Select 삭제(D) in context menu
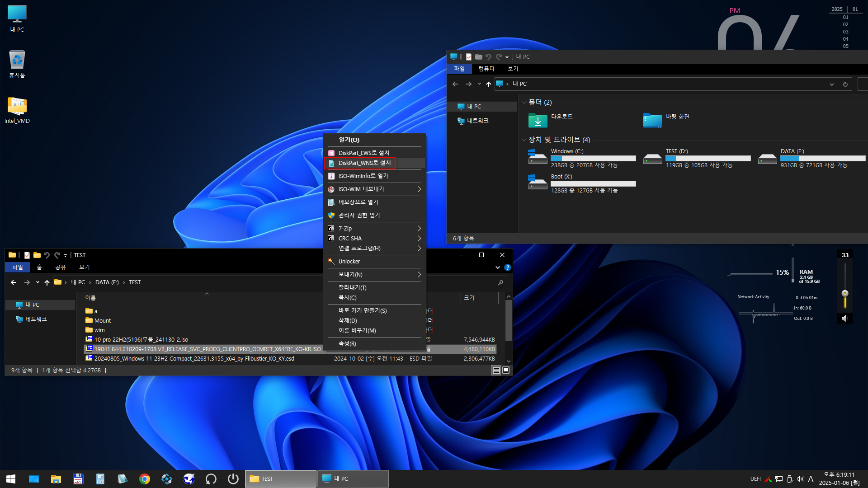Screen dimensions: 868x488 tap(374, 321)
